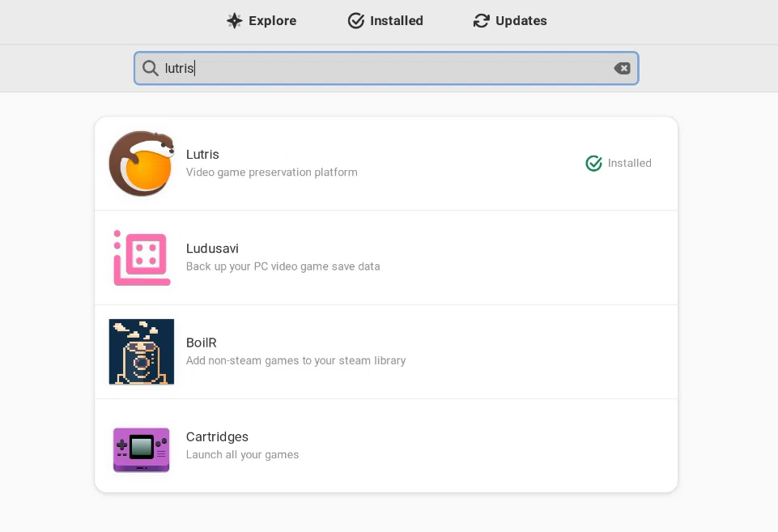Viewport: 778px width, 532px height.
Task: Open the BoilR pixel art icon
Action: 142,351
